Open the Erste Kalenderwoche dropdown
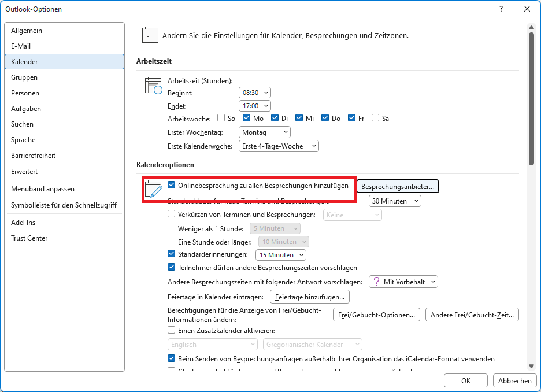541x392 pixels. 279,146
